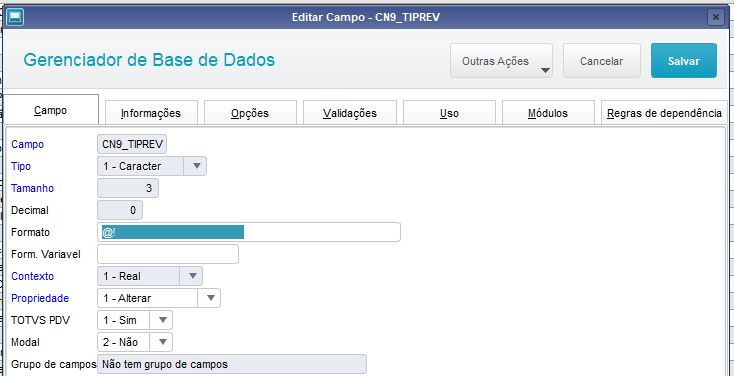Open the Uso tab
Screen dimensions: 734x376
click(449, 112)
